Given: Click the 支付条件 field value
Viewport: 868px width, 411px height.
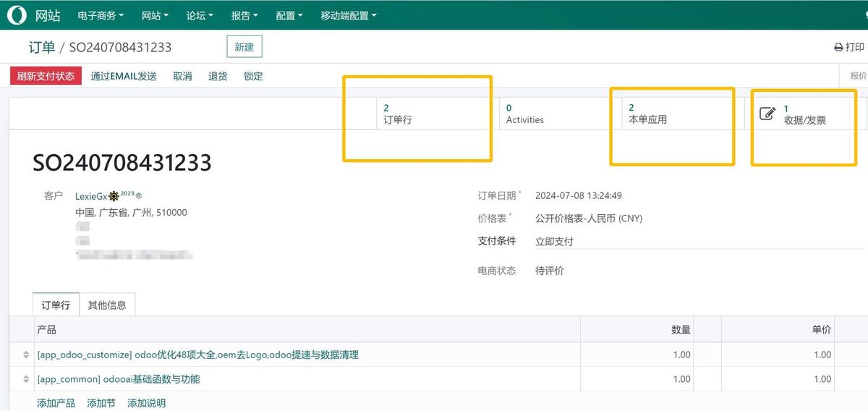Looking at the screenshot, I should (x=554, y=242).
